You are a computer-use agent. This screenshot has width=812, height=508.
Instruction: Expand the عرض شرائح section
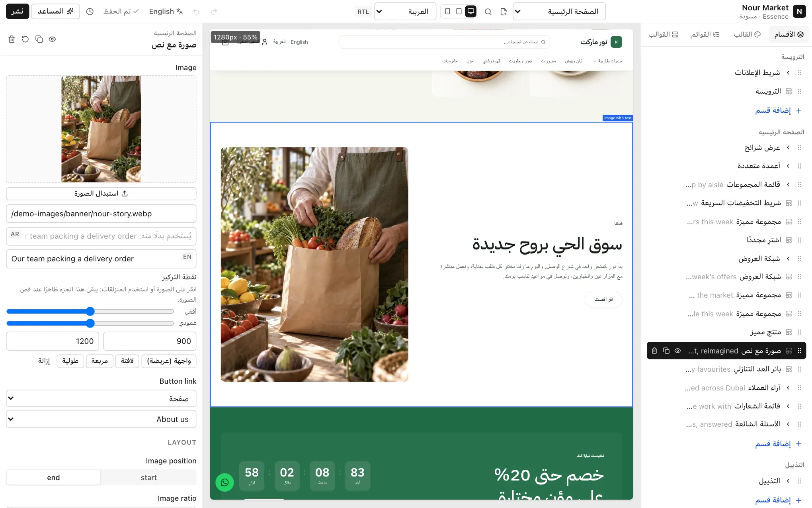(788, 147)
